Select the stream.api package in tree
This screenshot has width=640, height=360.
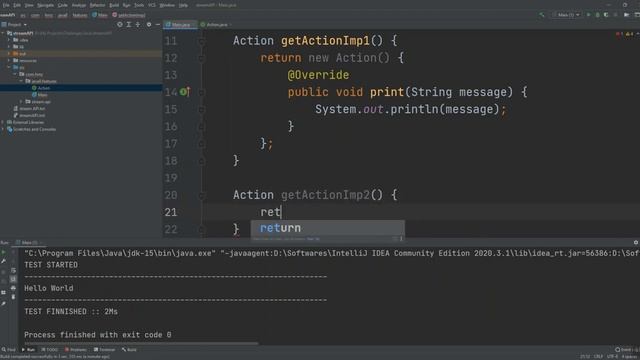[38, 102]
